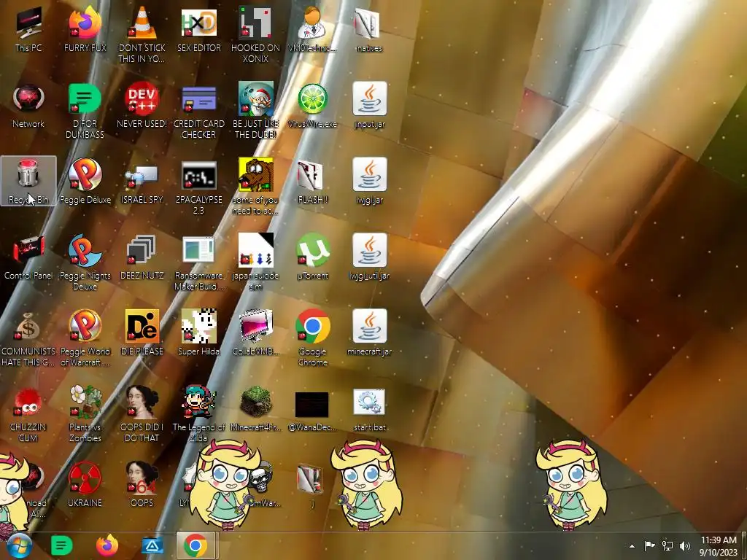Select the CREDIT CARD CHECKER icon
The image size is (747, 560).
point(198,111)
